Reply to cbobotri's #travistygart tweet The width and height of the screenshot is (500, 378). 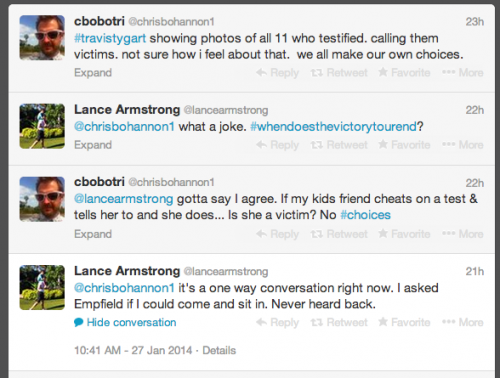pyautogui.click(x=277, y=73)
